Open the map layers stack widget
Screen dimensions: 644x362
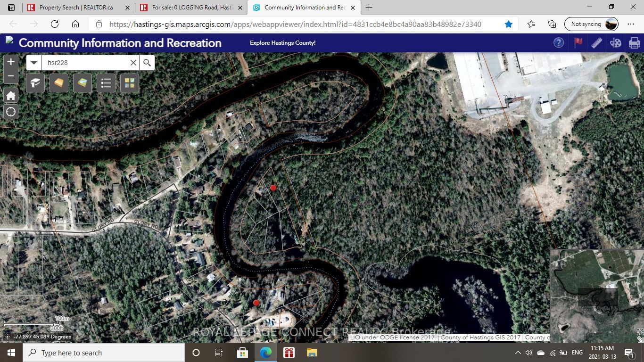point(83,83)
